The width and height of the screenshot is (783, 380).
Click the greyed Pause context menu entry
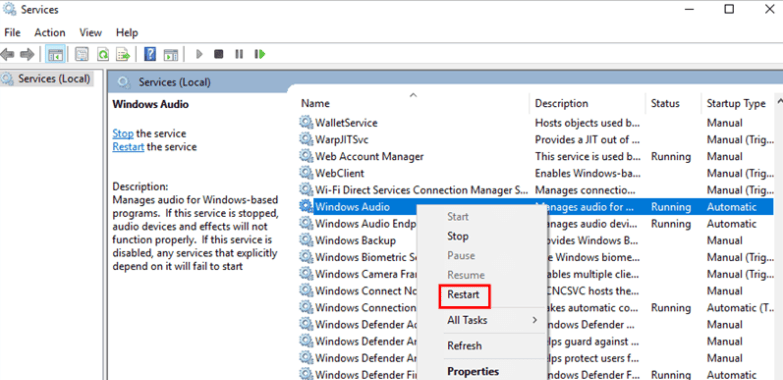click(x=461, y=255)
